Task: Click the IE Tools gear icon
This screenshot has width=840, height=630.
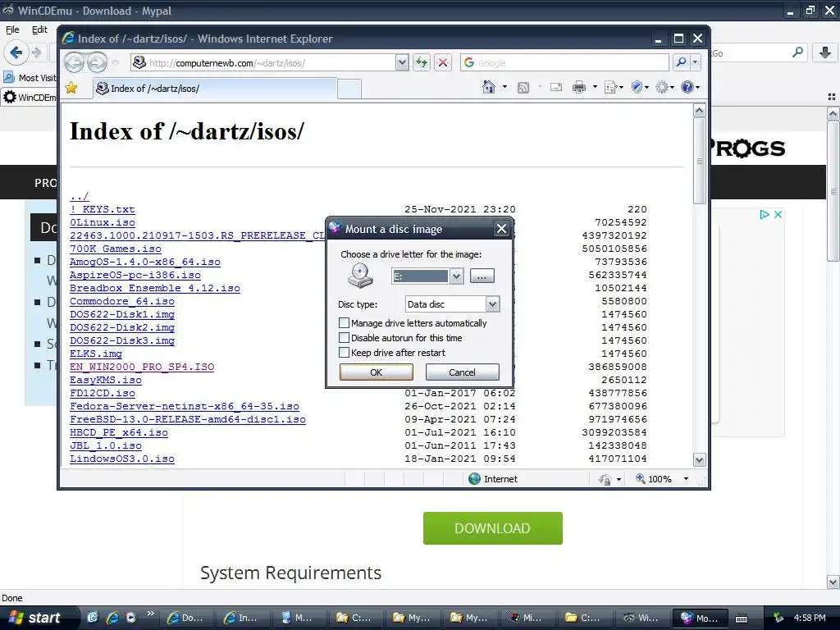Action: point(662,87)
